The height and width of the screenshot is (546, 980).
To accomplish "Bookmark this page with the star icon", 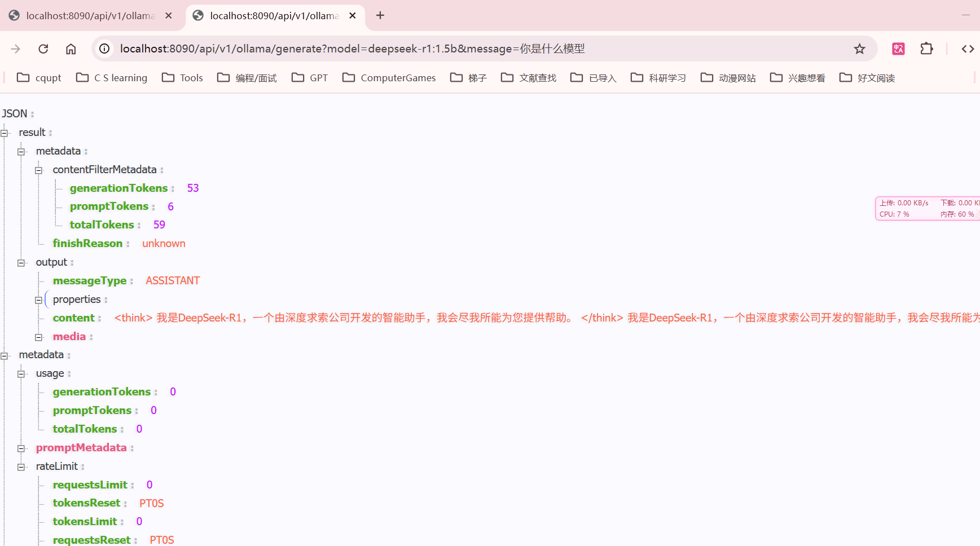I will point(859,49).
